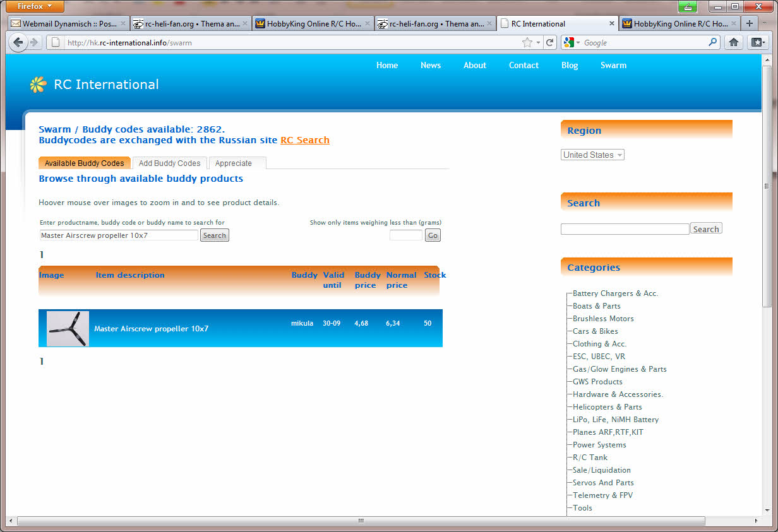This screenshot has width=778, height=532.
Task: Open the Brushless Motors category
Action: click(x=603, y=319)
